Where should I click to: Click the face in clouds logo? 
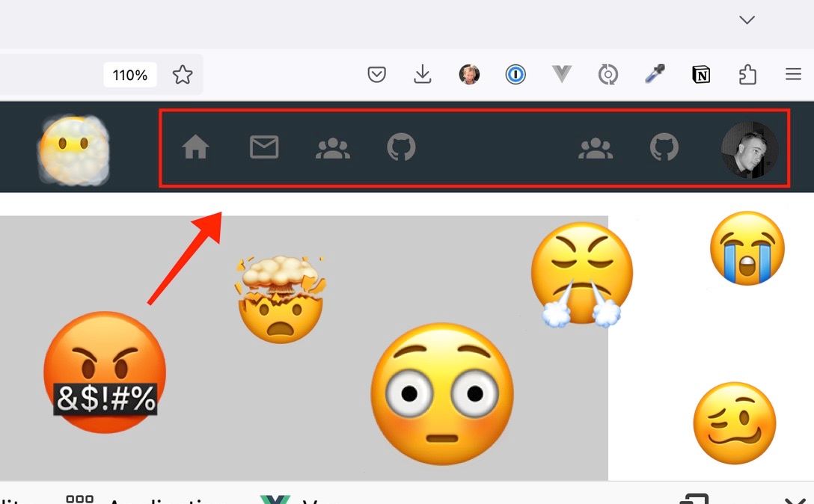(74, 150)
